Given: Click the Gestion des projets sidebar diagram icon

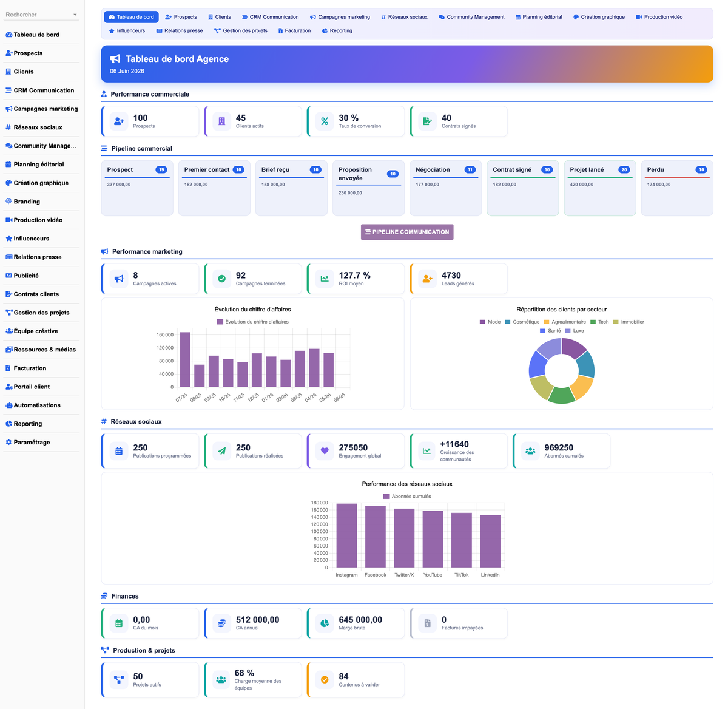Looking at the screenshot, I should pyautogui.click(x=8, y=313).
